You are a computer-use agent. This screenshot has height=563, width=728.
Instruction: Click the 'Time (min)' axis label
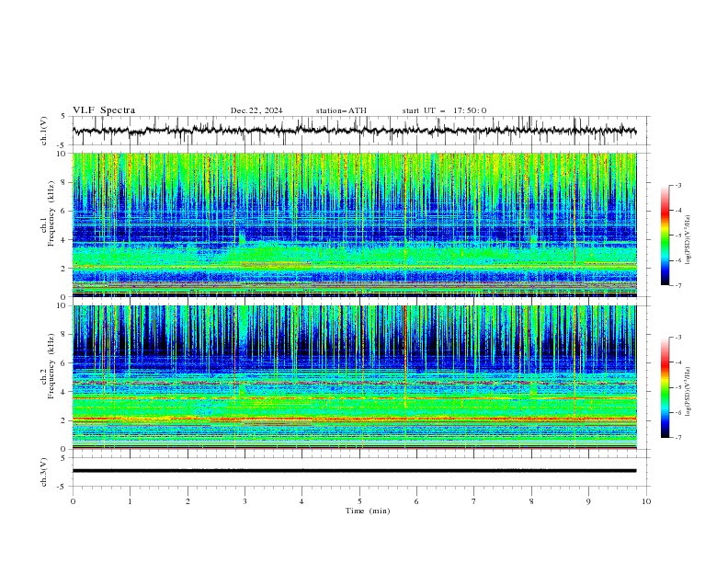point(368,511)
